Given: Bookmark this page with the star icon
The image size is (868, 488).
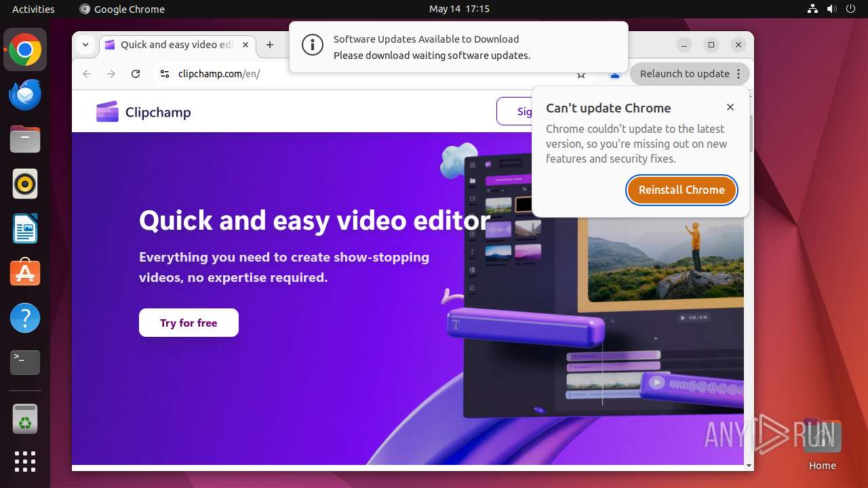Looking at the screenshot, I should [581, 75].
